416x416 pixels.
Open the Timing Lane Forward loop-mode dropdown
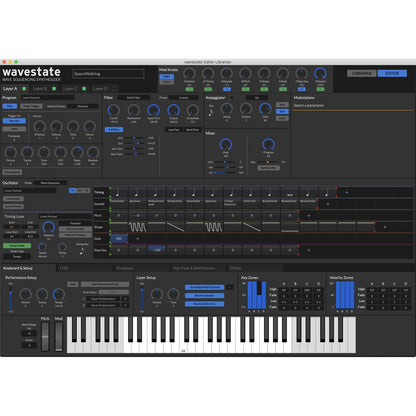tap(75, 223)
